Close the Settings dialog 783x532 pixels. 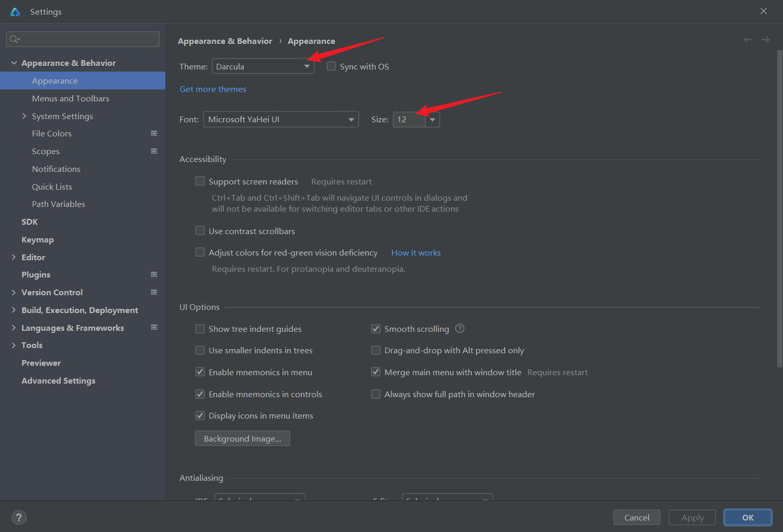(764, 11)
